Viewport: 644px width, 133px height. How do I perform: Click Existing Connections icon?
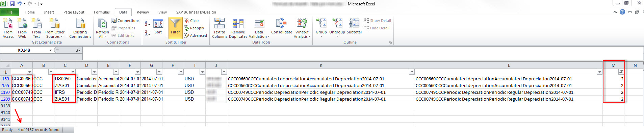[80, 28]
